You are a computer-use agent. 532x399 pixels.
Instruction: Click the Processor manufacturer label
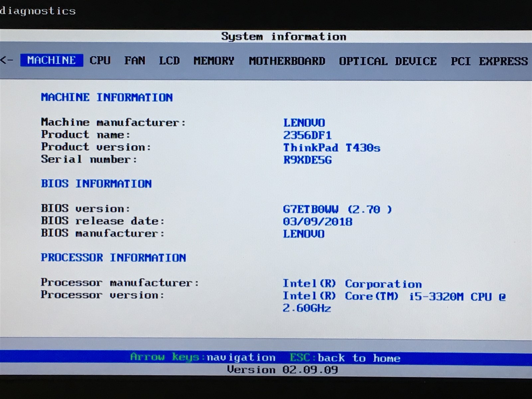pos(120,283)
